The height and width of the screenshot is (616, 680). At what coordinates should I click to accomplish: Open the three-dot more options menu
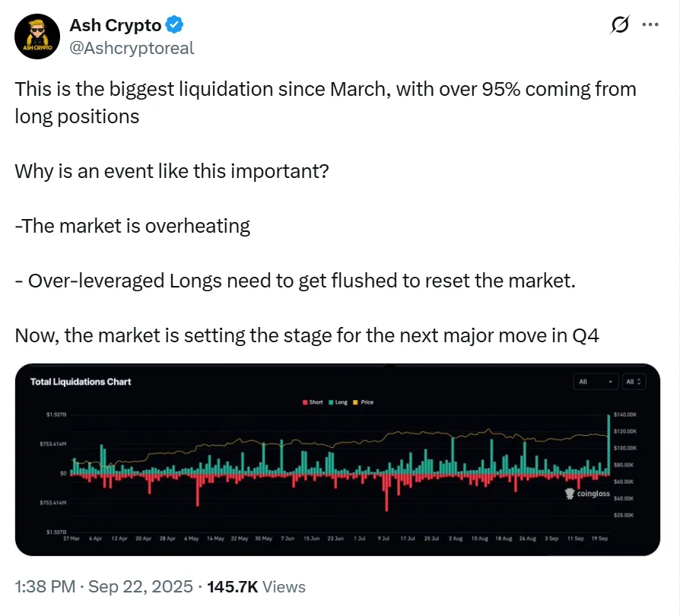(x=650, y=24)
